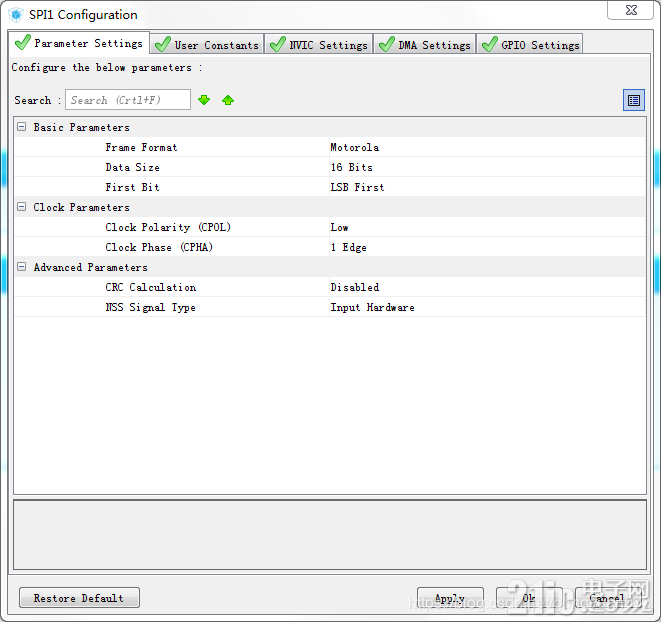Collapse the Basic Parameters section
The image size is (661, 622).
[x=21, y=127]
